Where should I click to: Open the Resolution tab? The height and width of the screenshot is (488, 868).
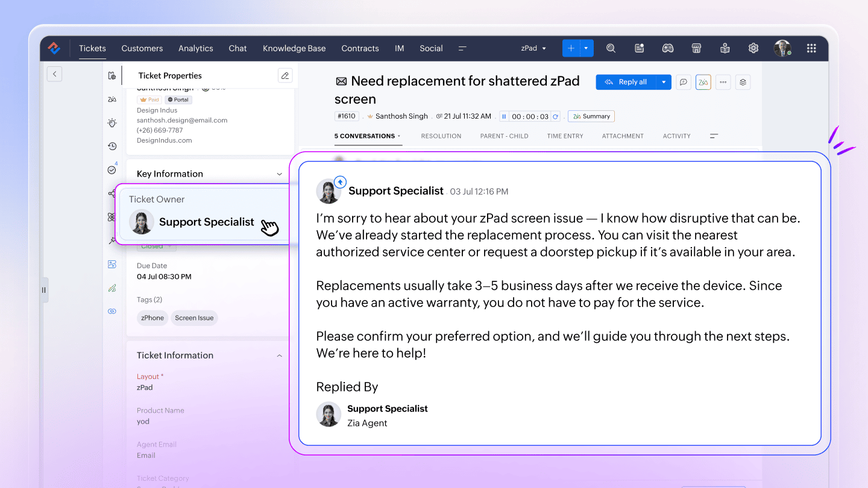(x=441, y=136)
